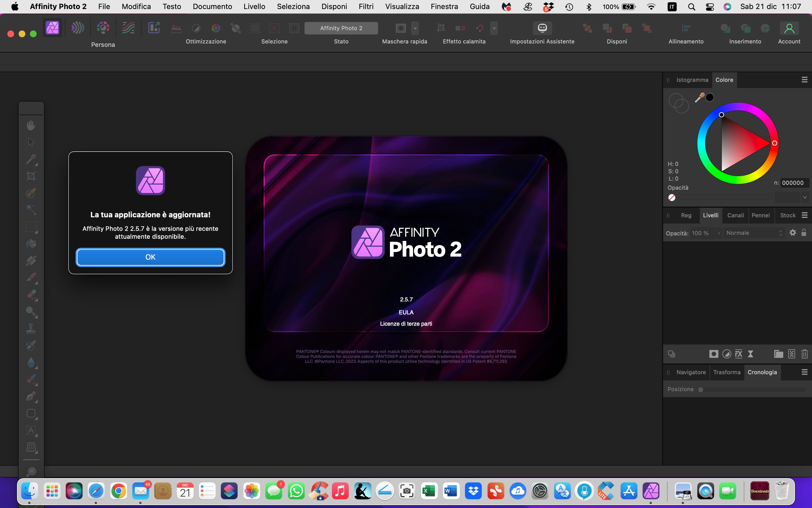Click the Move to Back arrange icon
Image resolution: width=812 pixels, height=508 pixels.
tap(588, 28)
